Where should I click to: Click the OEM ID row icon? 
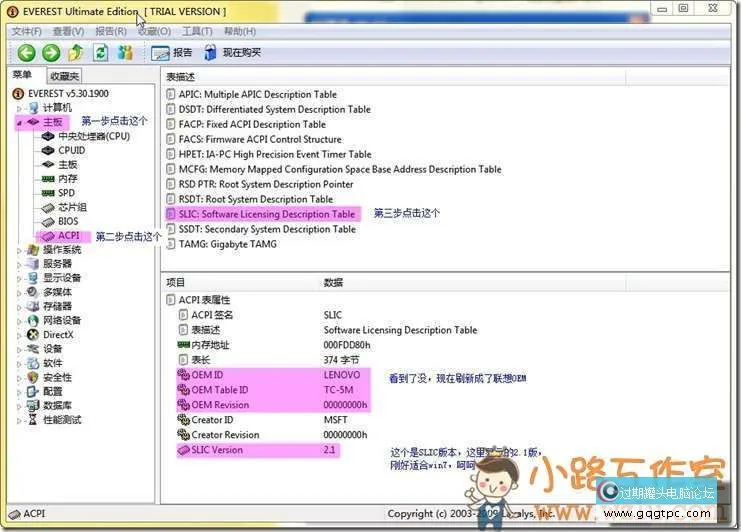pos(183,375)
